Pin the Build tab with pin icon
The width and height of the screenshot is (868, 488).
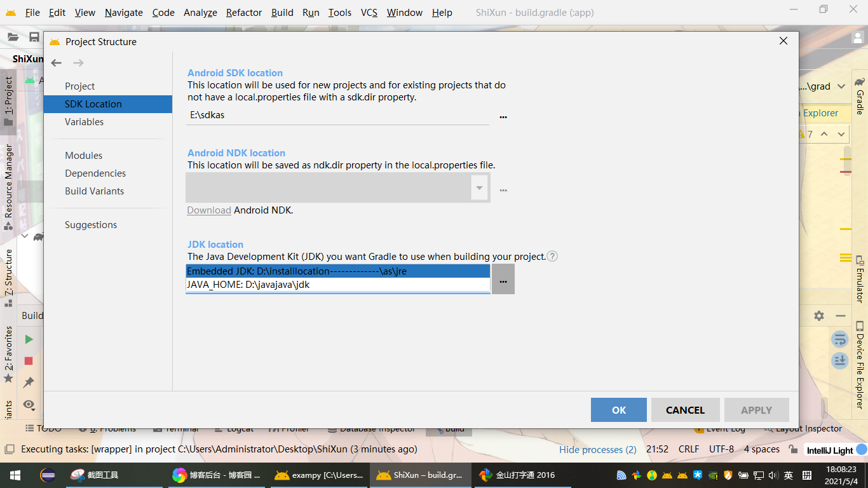(29, 383)
